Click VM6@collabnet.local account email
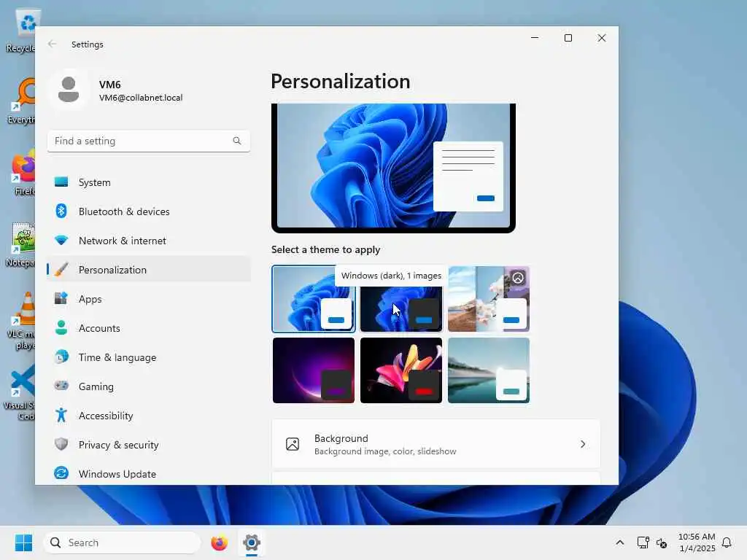 [141, 98]
